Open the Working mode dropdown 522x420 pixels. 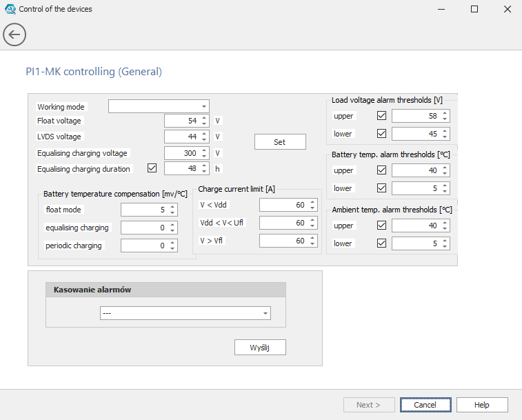tap(159, 107)
